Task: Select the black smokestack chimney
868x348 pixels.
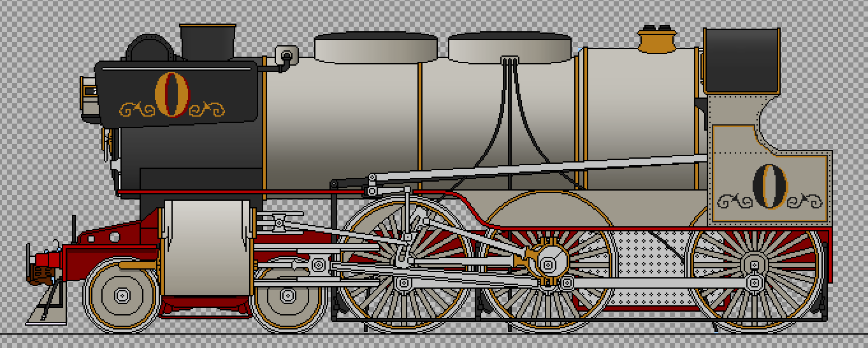Action: [x=208, y=42]
